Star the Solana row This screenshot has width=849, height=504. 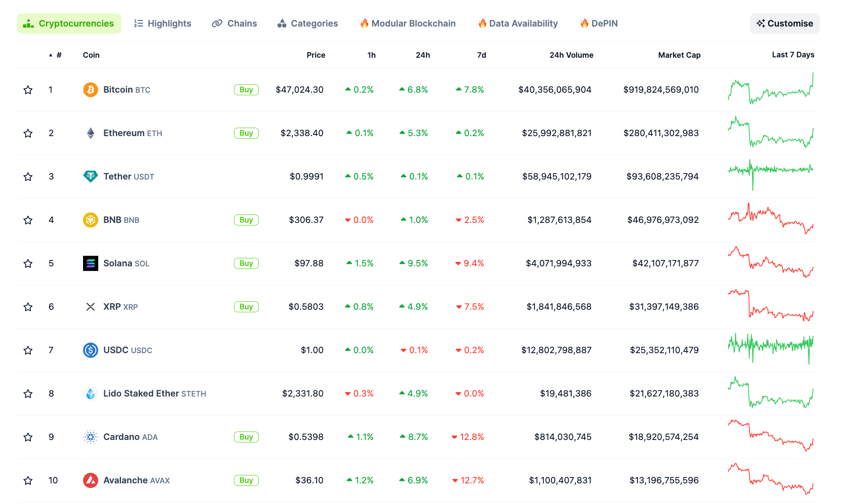click(x=28, y=263)
